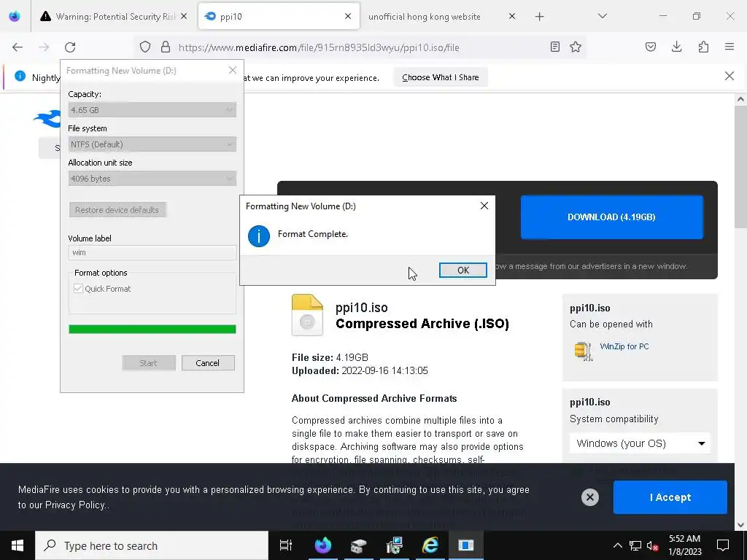Screen dimensions: 747x560
Task: Close the Nightly notification bar
Action: [729, 76]
